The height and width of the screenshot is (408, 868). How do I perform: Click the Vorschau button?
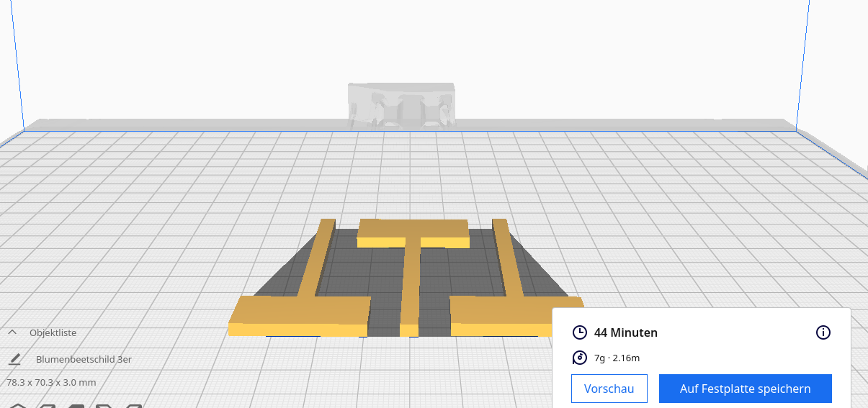(609, 389)
